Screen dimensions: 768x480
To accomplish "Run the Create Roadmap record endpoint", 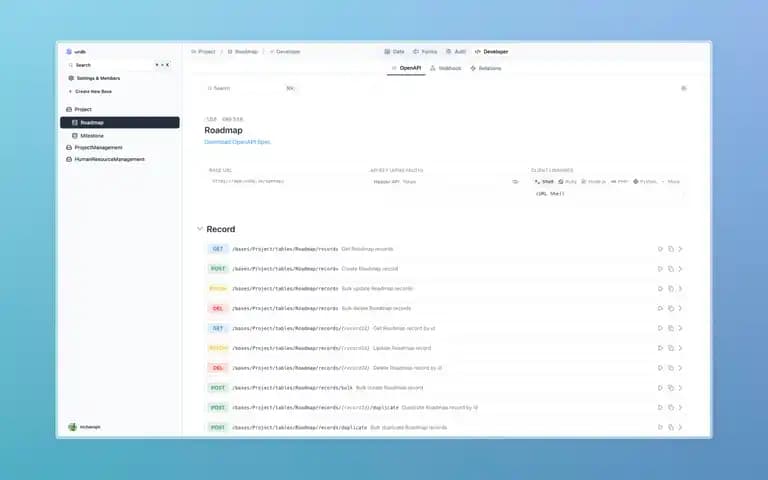I will [x=660, y=269].
